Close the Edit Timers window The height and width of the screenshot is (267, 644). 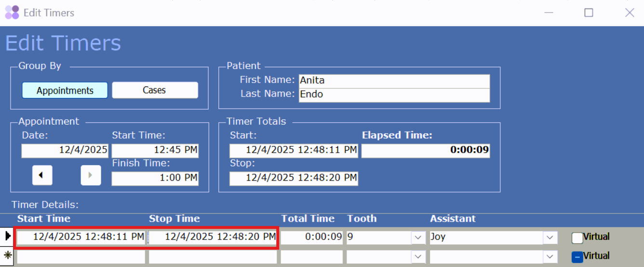click(x=630, y=13)
